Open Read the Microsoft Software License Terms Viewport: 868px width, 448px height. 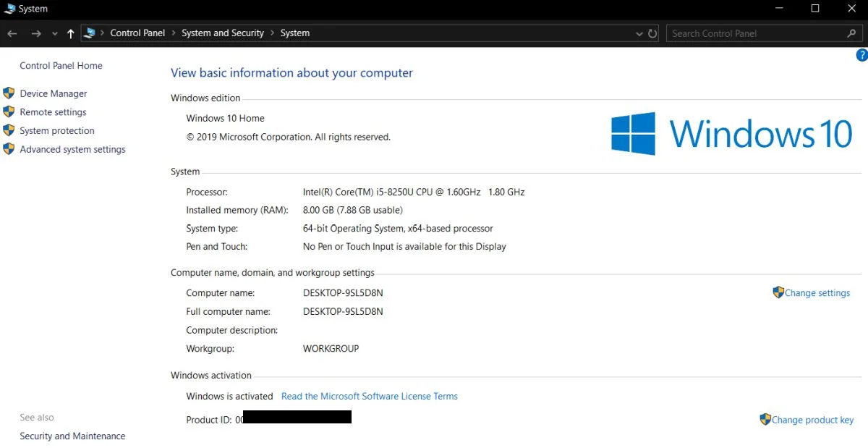pyautogui.click(x=370, y=396)
